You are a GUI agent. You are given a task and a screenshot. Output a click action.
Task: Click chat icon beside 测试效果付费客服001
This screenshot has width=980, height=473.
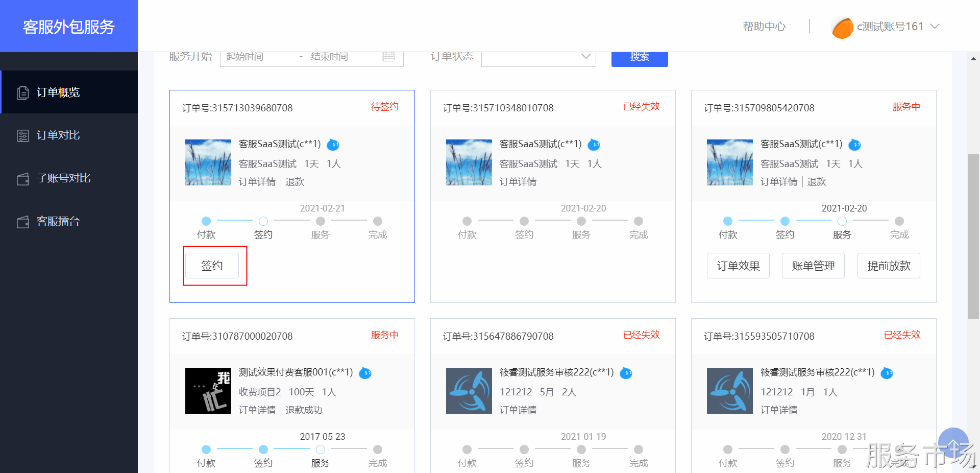tap(365, 373)
